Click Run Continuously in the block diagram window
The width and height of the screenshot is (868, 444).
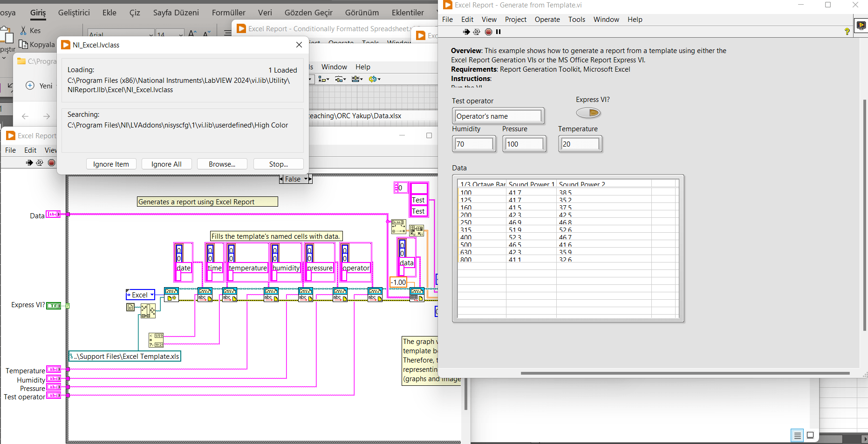40,162
